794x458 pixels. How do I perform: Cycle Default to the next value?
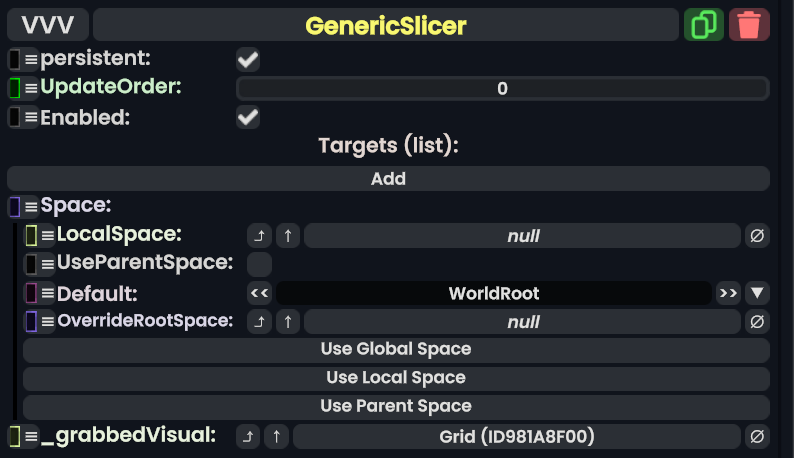[728, 293]
